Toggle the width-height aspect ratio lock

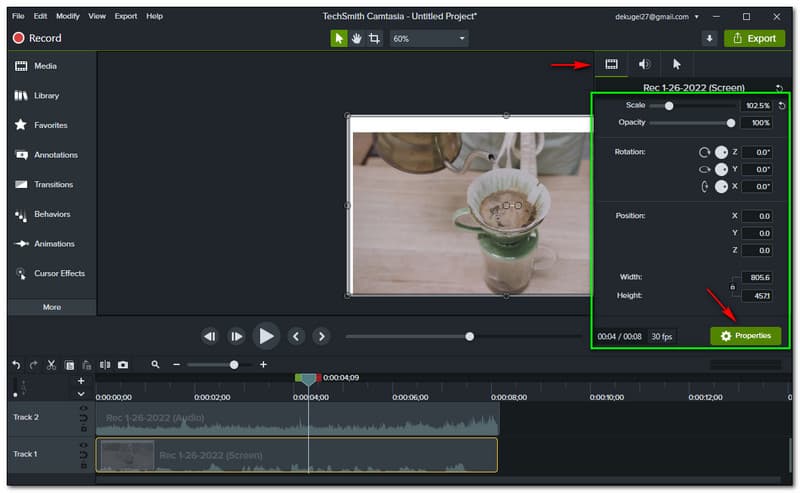pyautogui.click(x=732, y=287)
